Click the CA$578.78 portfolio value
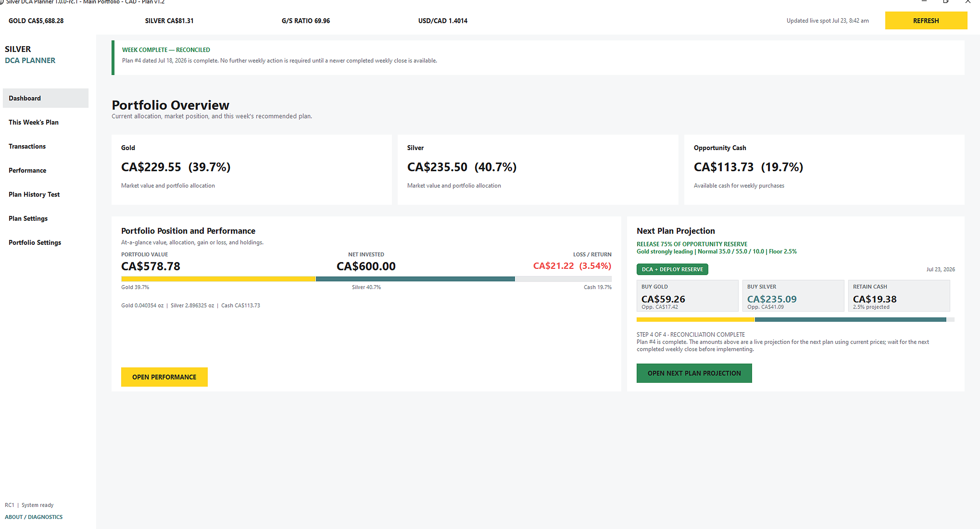 pyautogui.click(x=151, y=266)
